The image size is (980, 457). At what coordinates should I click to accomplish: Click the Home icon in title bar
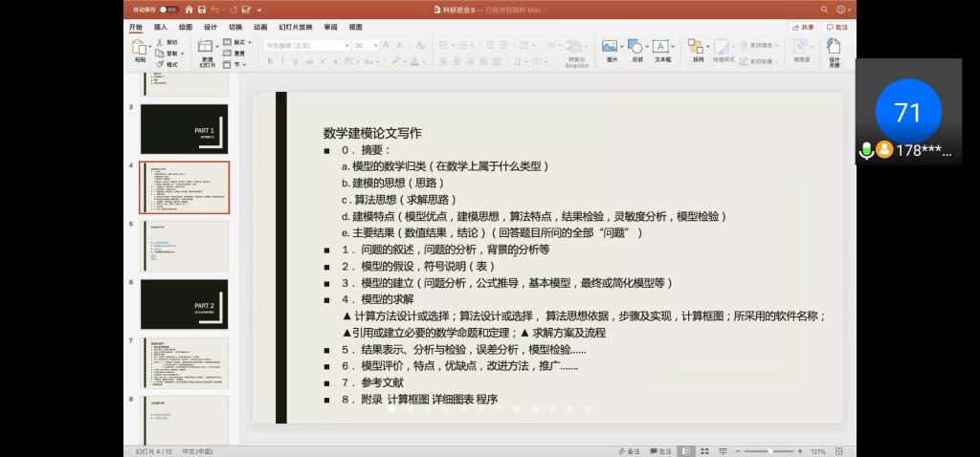coord(189,10)
